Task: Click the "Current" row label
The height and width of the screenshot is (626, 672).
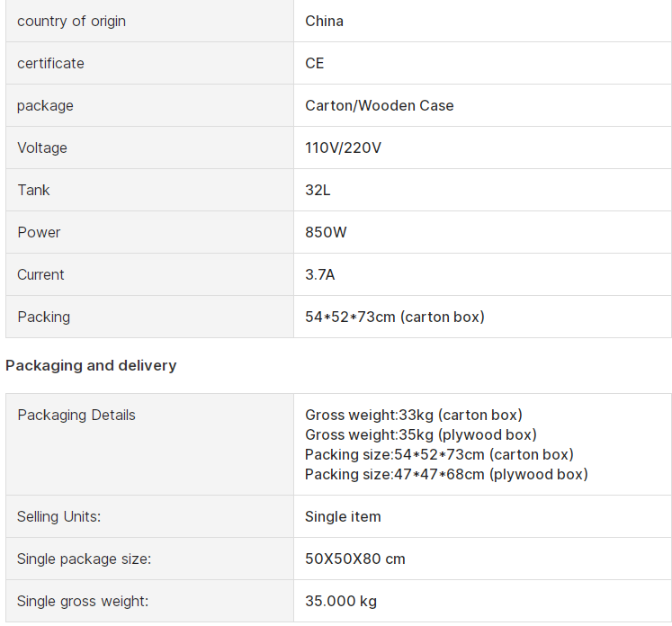Action: (40, 274)
